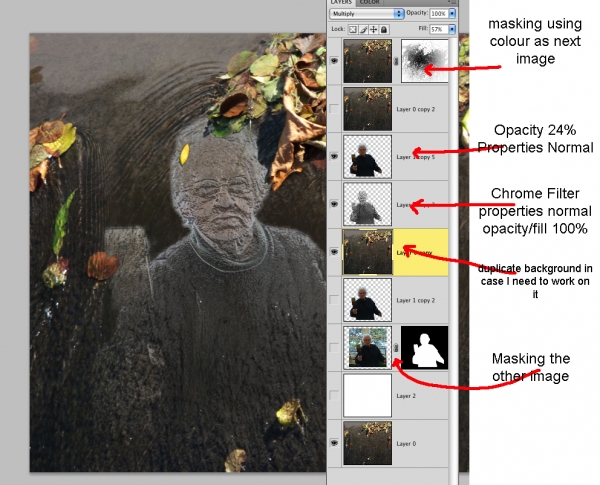The height and width of the screenshot is (485, 600).
Task: Hide the Layer 1 copy 5 layer
Action: 334,157
